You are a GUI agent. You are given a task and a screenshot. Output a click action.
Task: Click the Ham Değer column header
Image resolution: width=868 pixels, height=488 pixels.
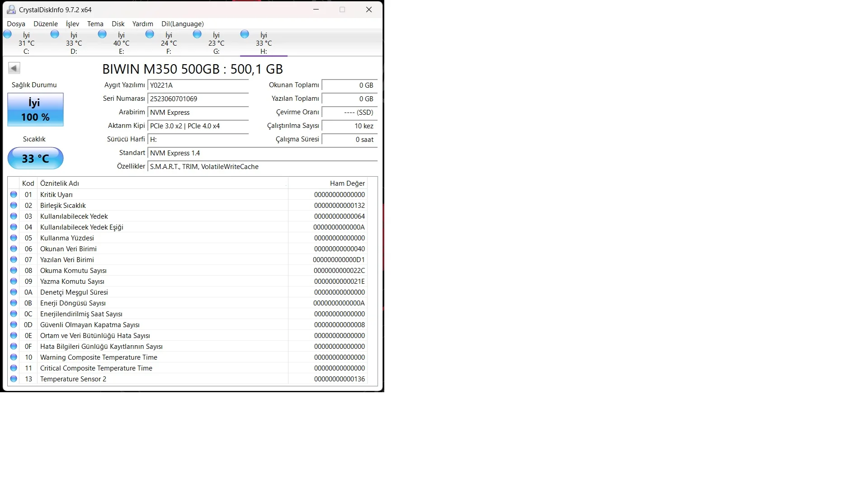pyautogui.click(x=347, y=183)
